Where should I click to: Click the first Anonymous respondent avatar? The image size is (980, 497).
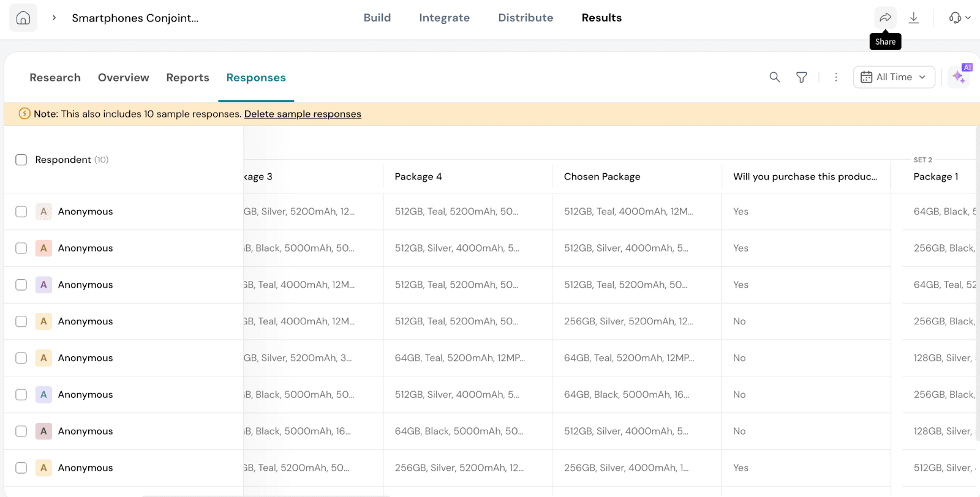click(43, 212)
